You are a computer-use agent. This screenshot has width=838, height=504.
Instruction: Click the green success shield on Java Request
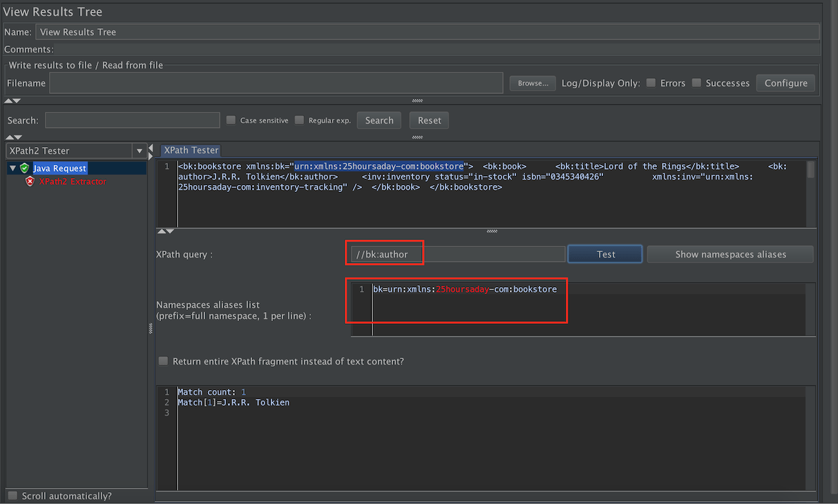24,168
